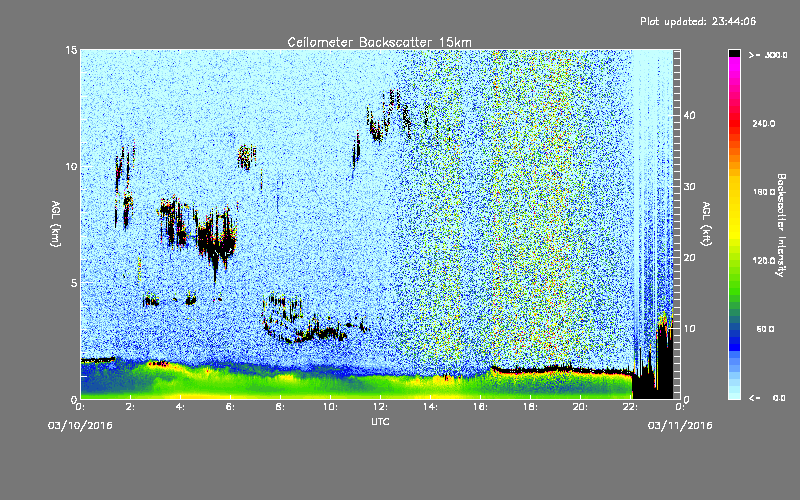Image resolution: width=800 pixels, height=500 pixels.
Task: Click the 240.0 colorbar tick label
Action: tap(764, 123)
